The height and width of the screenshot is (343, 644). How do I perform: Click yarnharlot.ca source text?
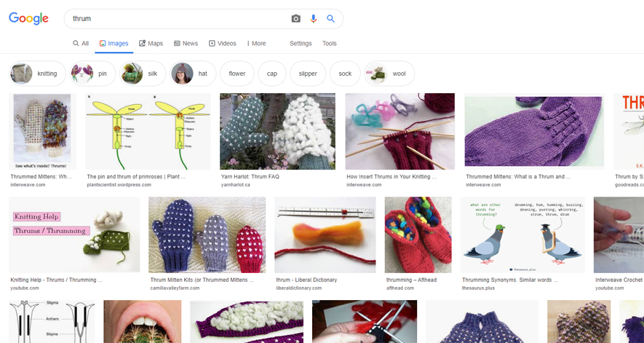[235, 185]
